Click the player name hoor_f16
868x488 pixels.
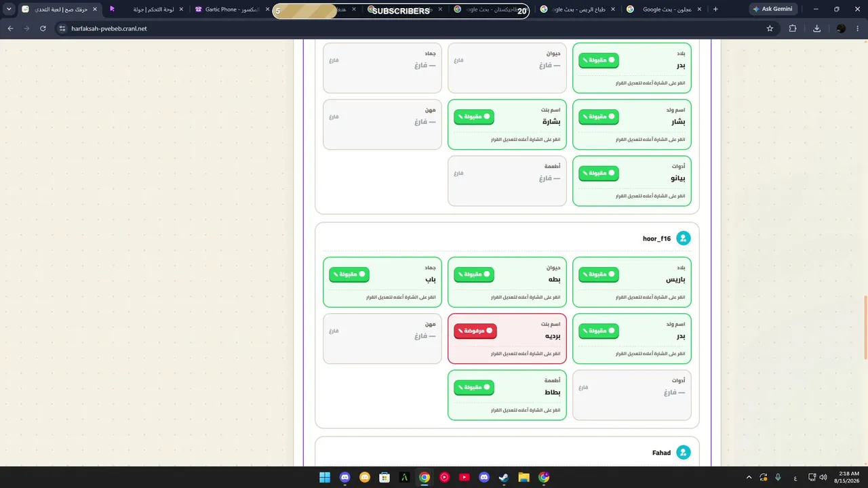click(656, 239)
